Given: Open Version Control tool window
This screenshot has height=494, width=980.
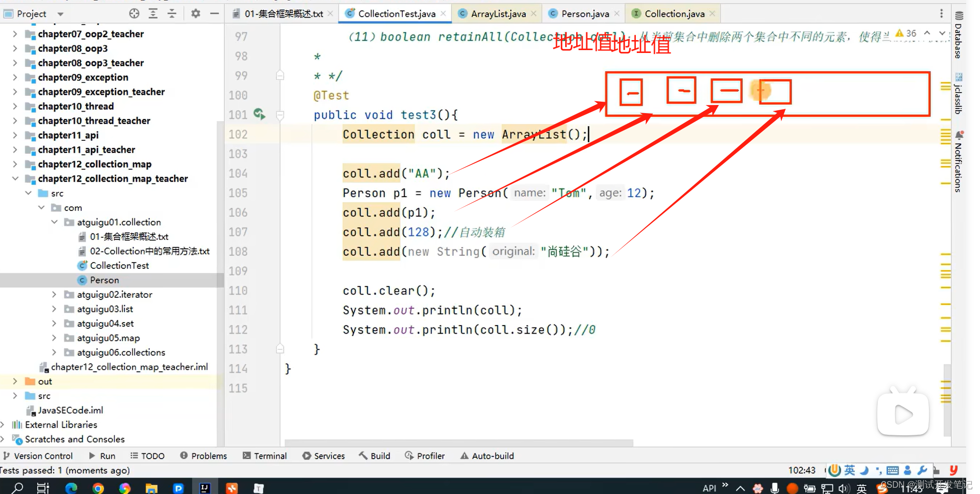Looking at the screenshot, I should coord(38,456).
